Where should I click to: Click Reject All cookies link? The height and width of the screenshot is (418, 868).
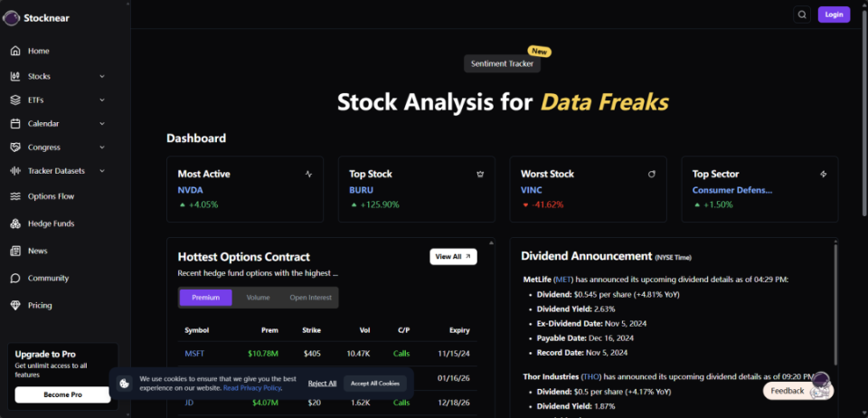click(x=322, y=383)
